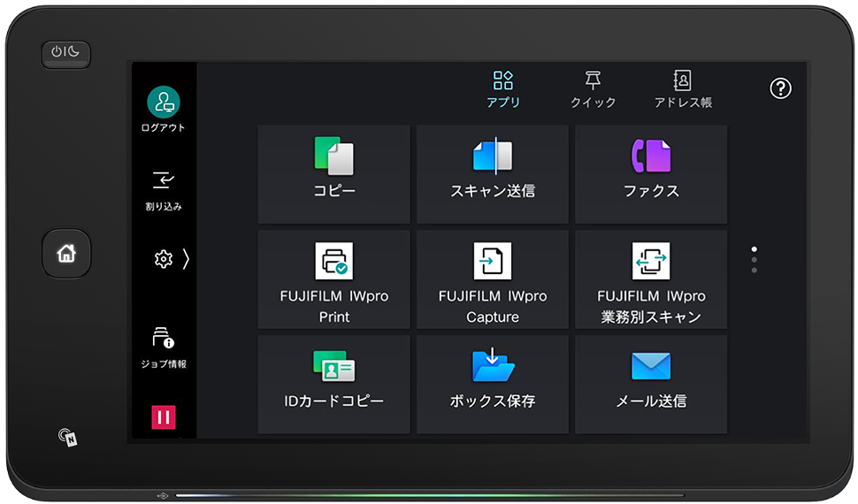Viewport: 858px width, 504px height.
Task: Open help with the question mark icon
Action: (x=781, y=88)
